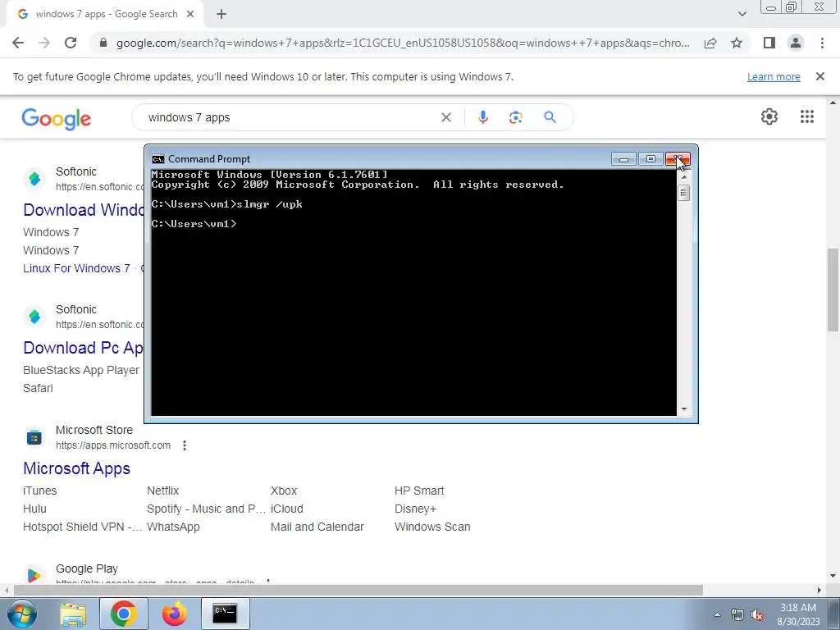Click the BlueStacks App Player link

(x=81, y=370)
